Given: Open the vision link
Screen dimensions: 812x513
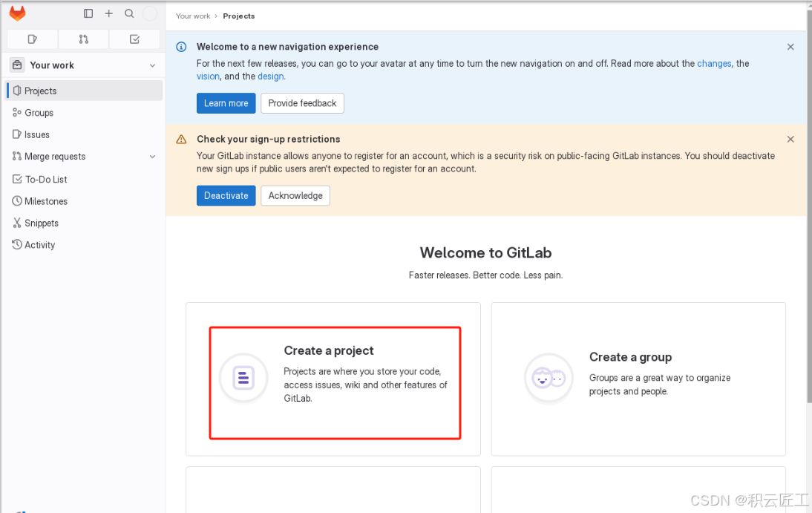Looking at the screenshot, I should point(208,76).
